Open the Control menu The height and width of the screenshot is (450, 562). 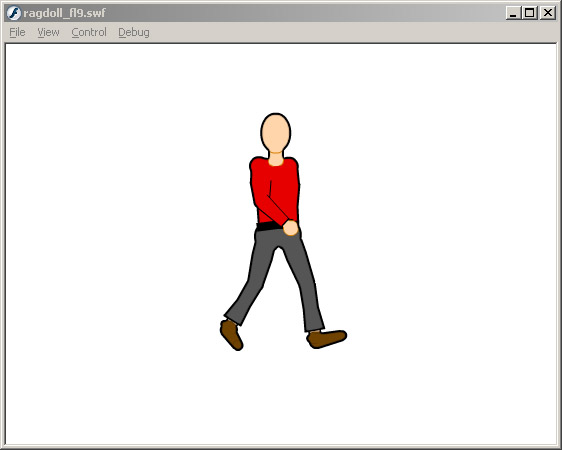pos(89,32)
